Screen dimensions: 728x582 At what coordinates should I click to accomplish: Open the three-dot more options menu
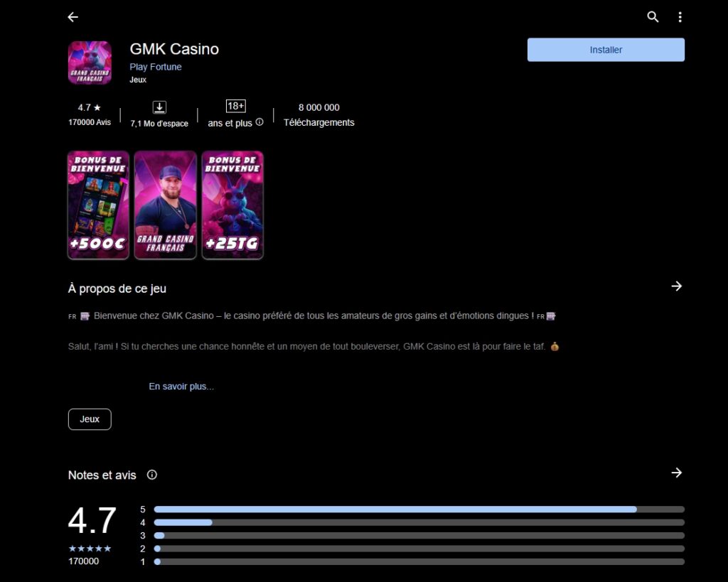pyautogui.click(x=680, y=17)
